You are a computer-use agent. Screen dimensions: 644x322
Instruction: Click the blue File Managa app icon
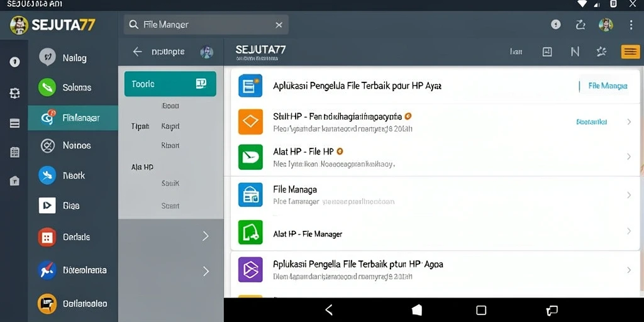pos(250,195)
